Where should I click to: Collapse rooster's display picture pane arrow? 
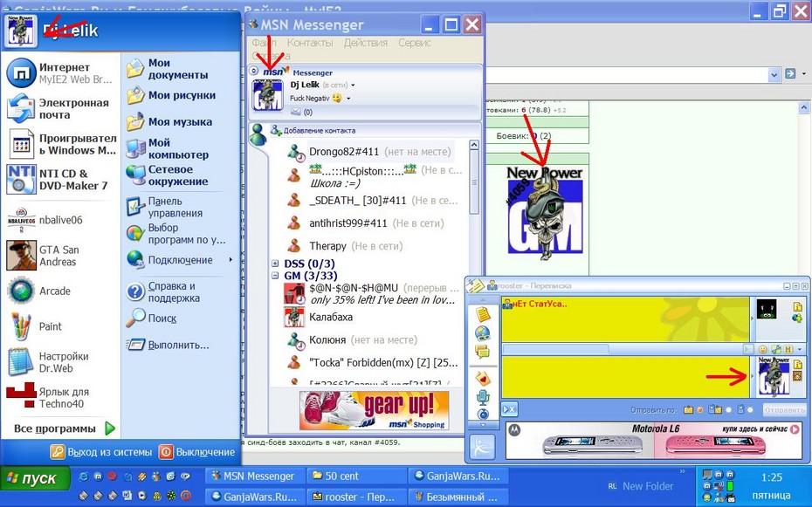click(753, 319)
